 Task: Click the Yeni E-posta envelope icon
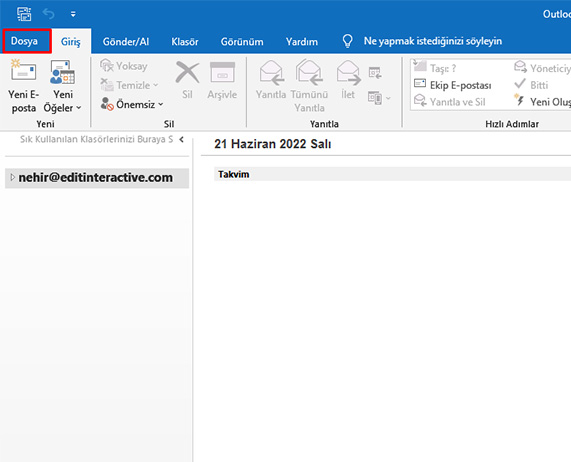pos(23,70)
